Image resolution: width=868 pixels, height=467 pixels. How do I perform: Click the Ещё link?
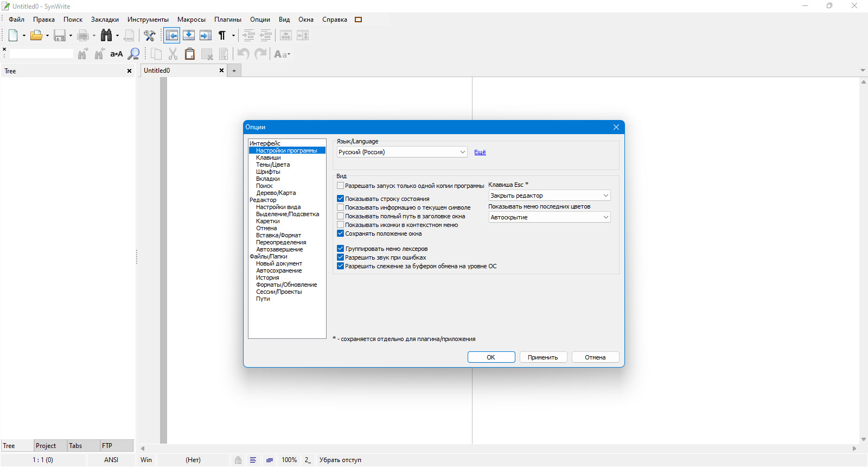(x=480, y=153)
